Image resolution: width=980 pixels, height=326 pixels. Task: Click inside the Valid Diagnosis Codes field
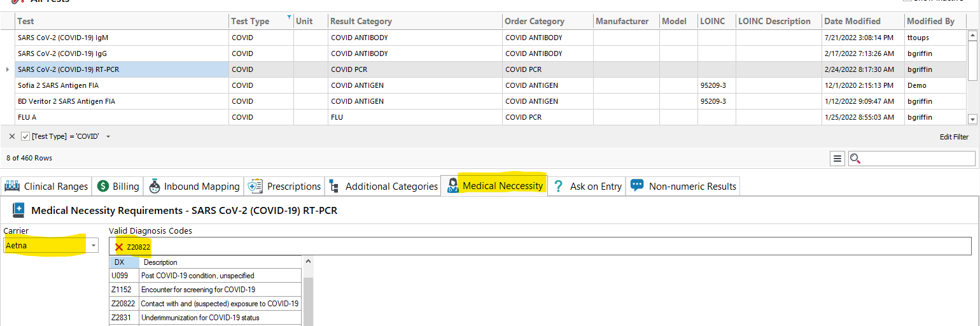point(540,246)
